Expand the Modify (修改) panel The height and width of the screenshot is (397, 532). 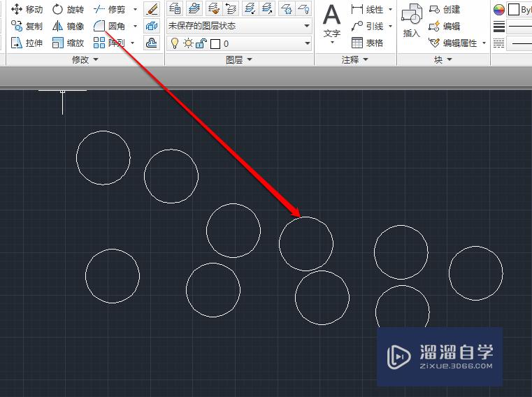tap(85, 59)
